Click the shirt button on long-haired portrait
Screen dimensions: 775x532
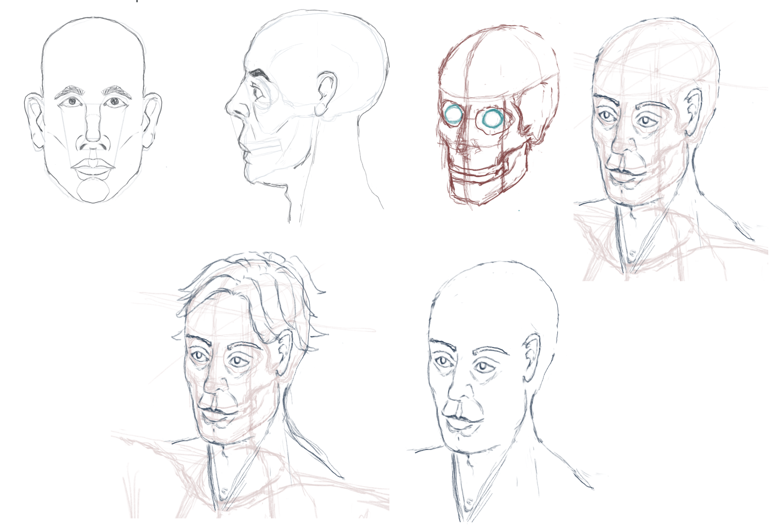pyautogui.click(x=225, y=490)
